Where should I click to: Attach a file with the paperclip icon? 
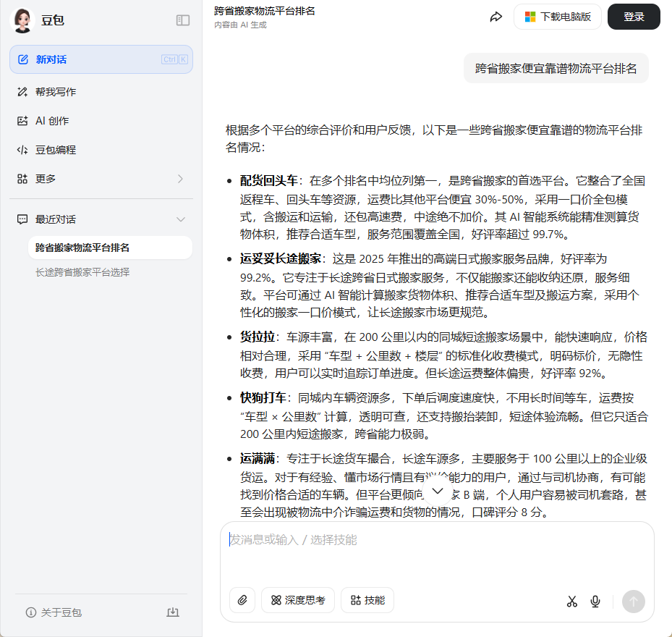(242, 600)
